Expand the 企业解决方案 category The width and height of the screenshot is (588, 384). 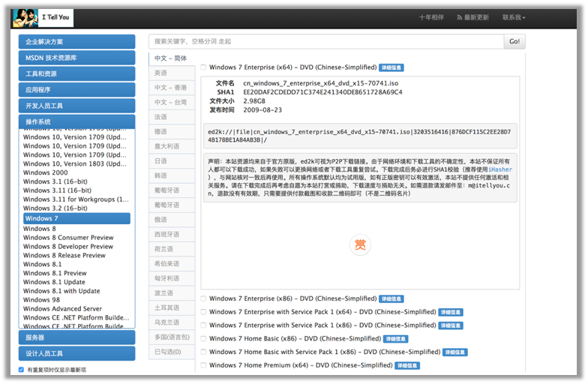(x=76, y=42)
